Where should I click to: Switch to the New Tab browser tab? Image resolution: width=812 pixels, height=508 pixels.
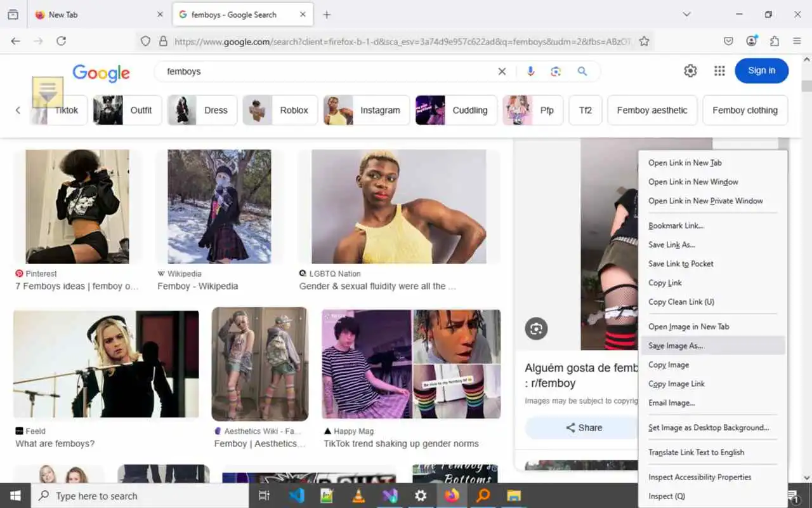tap(99, 15)
